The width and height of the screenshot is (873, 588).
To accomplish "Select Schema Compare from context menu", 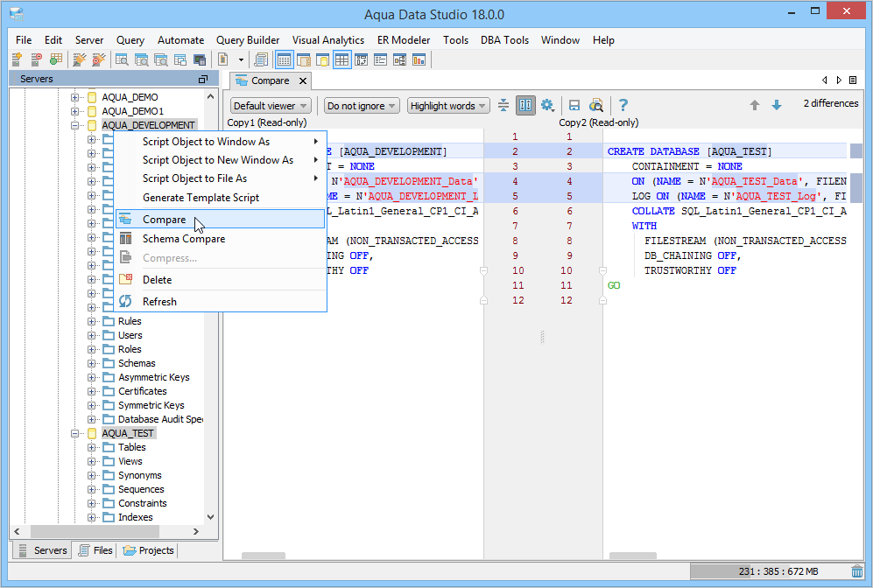I will pos(183,239).
